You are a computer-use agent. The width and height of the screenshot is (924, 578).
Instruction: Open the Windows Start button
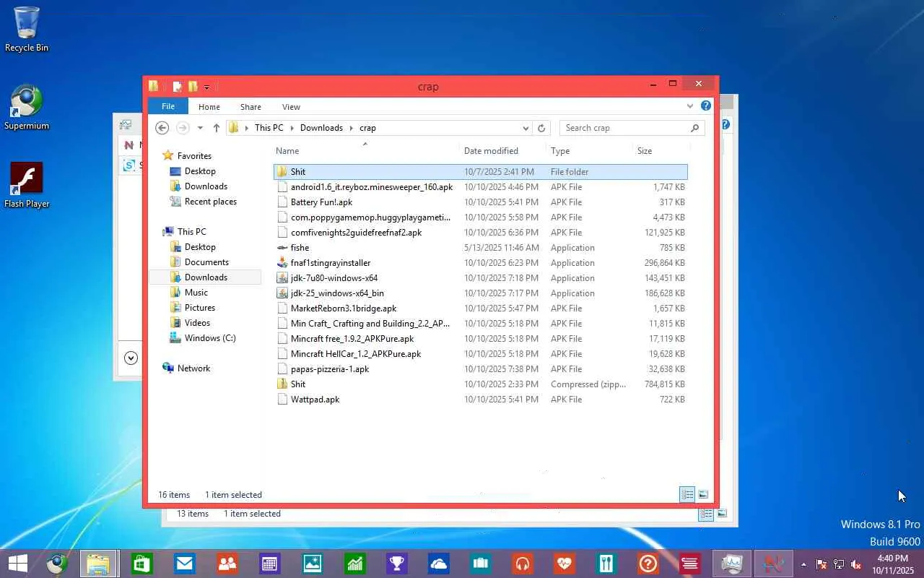point(17,563)
